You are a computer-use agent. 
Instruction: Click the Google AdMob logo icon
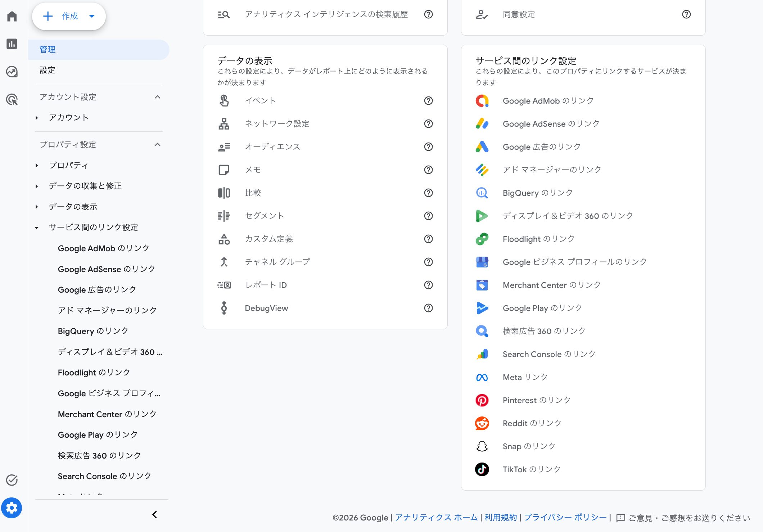click(x=482, y=101)
